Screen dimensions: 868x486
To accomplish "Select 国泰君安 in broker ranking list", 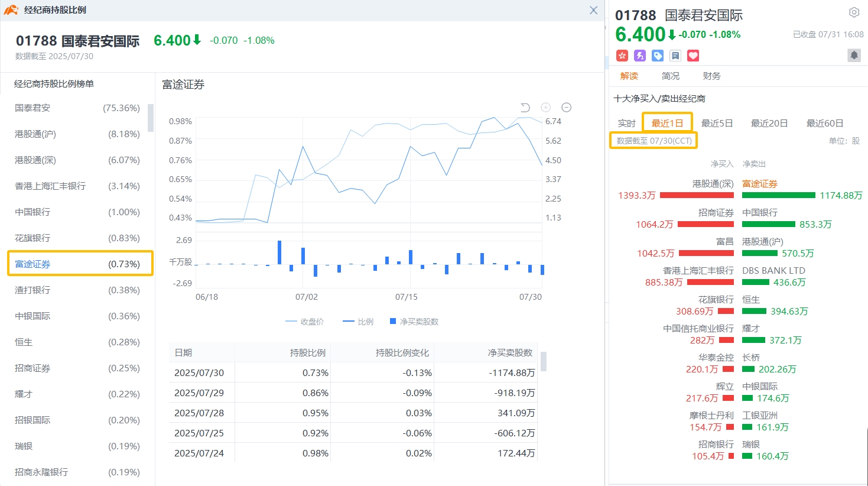I will point(77,108).
